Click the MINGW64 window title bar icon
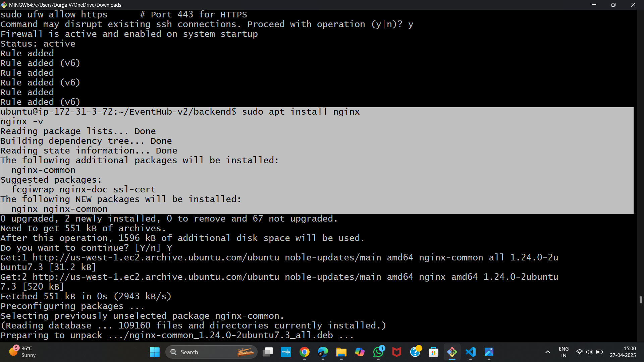 (4, 5)
